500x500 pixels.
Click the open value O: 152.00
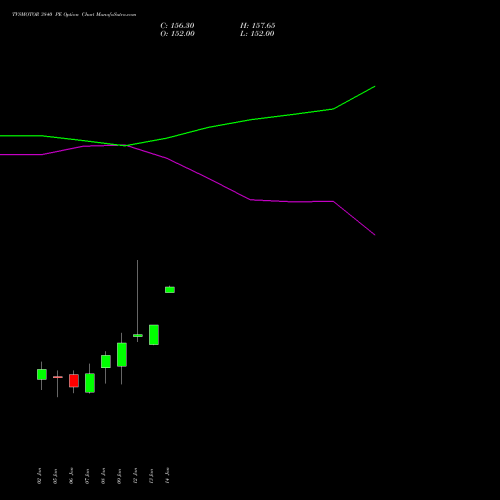pos(177,34)
